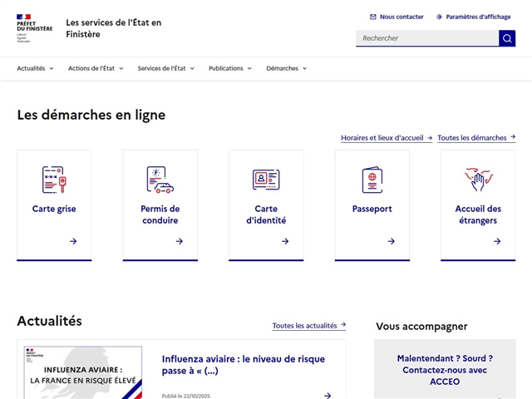The image size is (532, 399).
Task: Click the arrow on the Permis de conduire card
Action: tap(180, 241)
